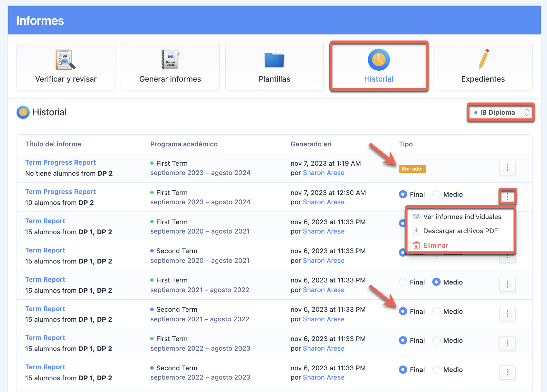Click the Título del informe column header
Screen dimensions: 547x392
53,144
